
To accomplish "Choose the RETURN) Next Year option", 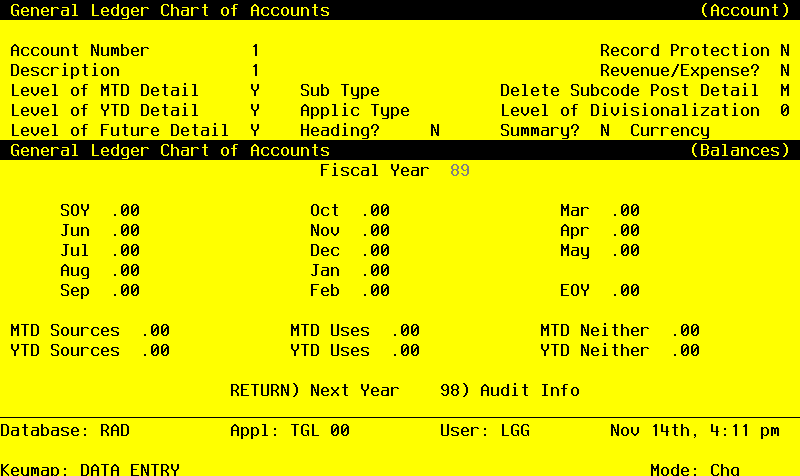I will click(315, 390).
